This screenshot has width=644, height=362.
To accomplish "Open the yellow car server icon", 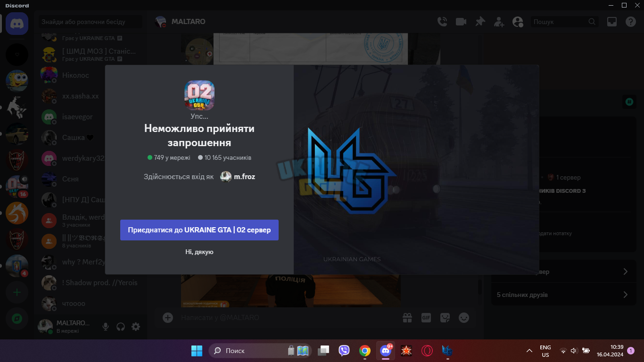I will click(17, 134).
